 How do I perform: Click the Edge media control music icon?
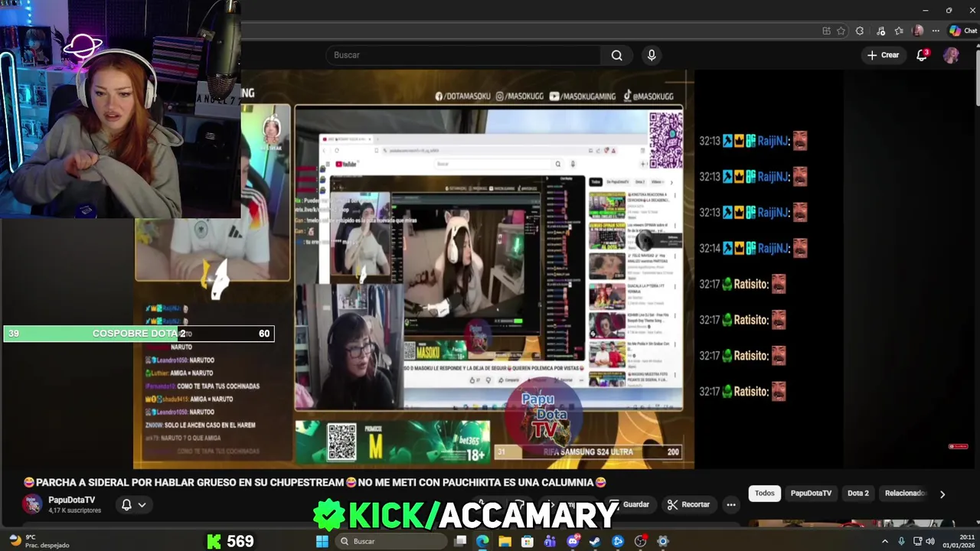[x=880, y=31]
